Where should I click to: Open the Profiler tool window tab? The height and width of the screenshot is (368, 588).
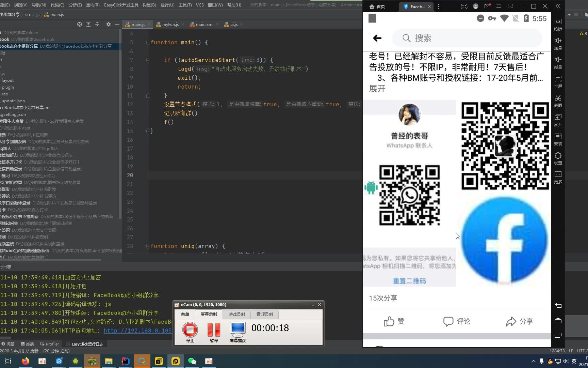click(x=49, y=344)
